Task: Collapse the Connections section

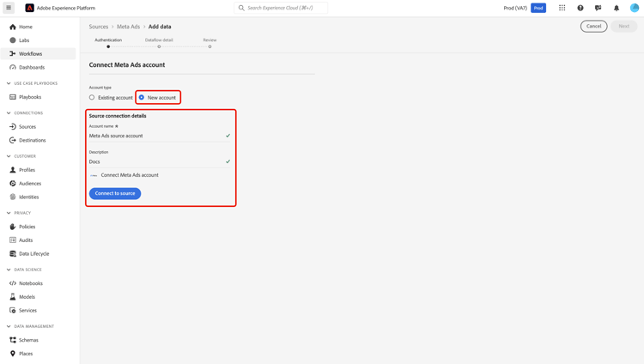Action: click(x=9, y=113)
